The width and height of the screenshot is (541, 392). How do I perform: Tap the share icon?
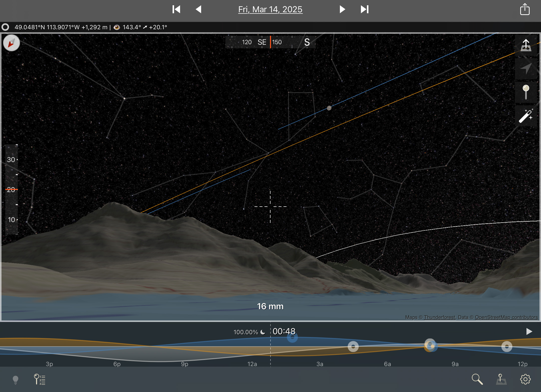[x=525, y=10]
